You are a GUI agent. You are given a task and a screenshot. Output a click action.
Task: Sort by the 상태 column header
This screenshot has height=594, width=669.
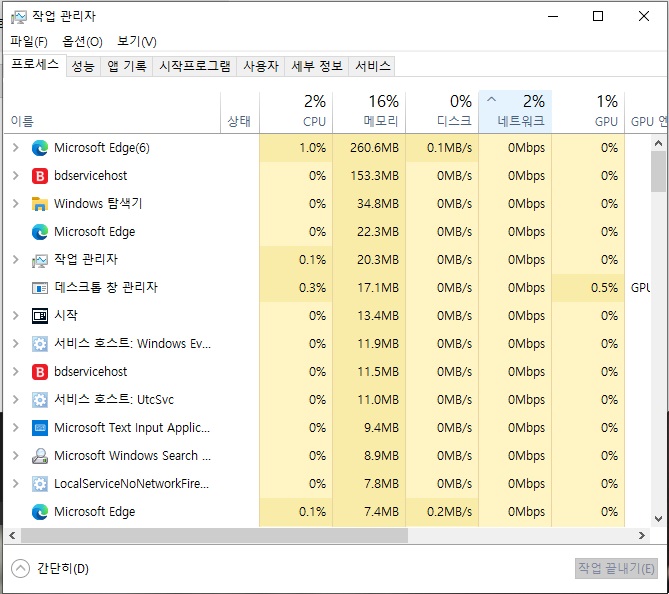pyautogui.click(x=239, y=113)
